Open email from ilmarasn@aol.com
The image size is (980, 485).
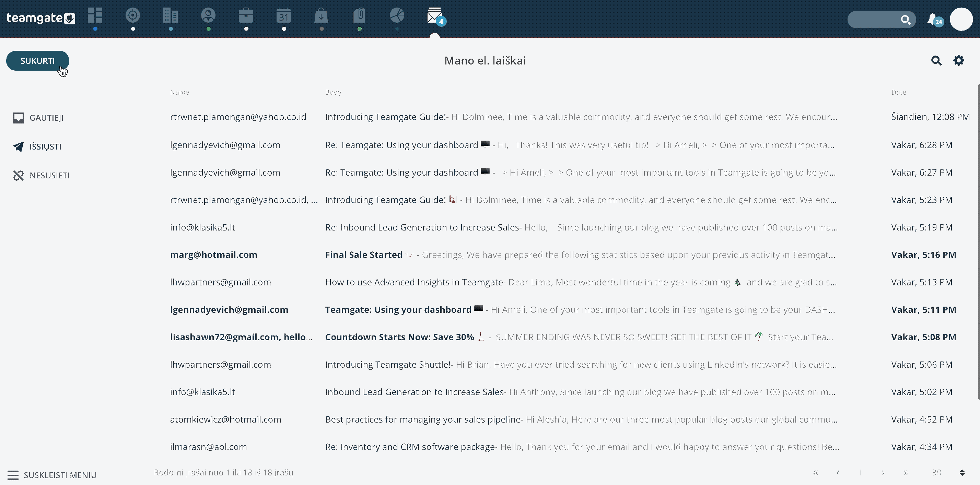[563, 447]
